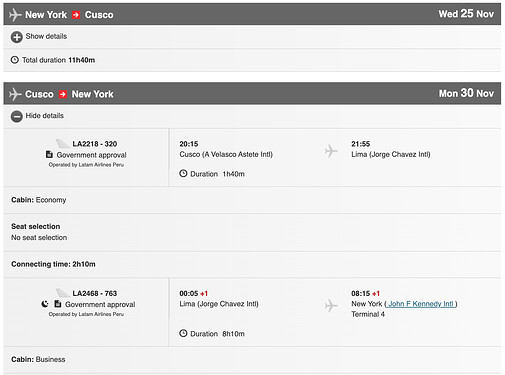This screenshot has width=505, height=375.
Task: Click airline tail logo next to LA2468
Action: point(63,293)
